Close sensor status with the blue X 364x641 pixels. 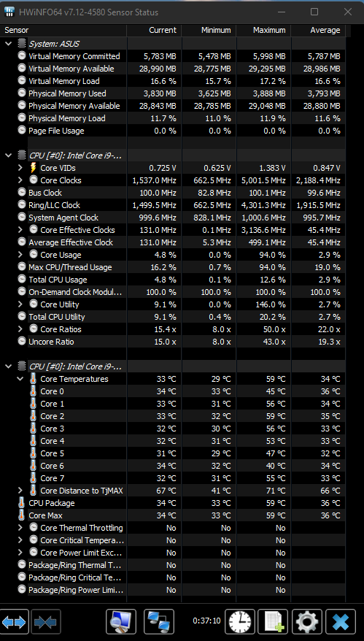[341, 622]
